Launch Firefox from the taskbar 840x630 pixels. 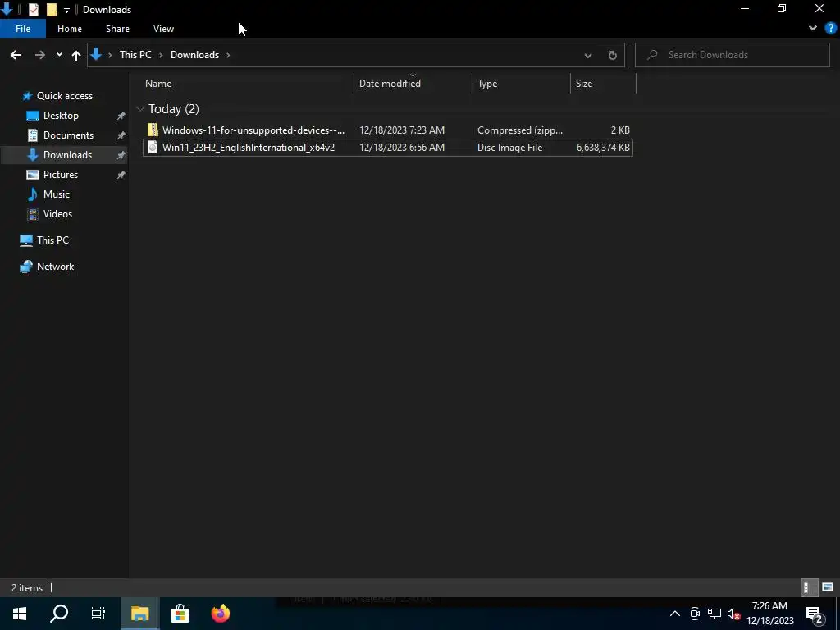click(220, 614)
